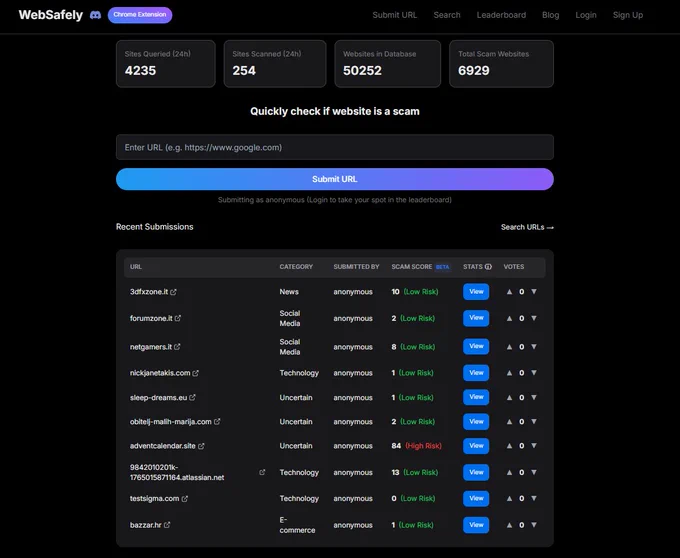Open Leaderboard in the top navigation
Viewport: 680px width, 558px height.
[501, 15]
